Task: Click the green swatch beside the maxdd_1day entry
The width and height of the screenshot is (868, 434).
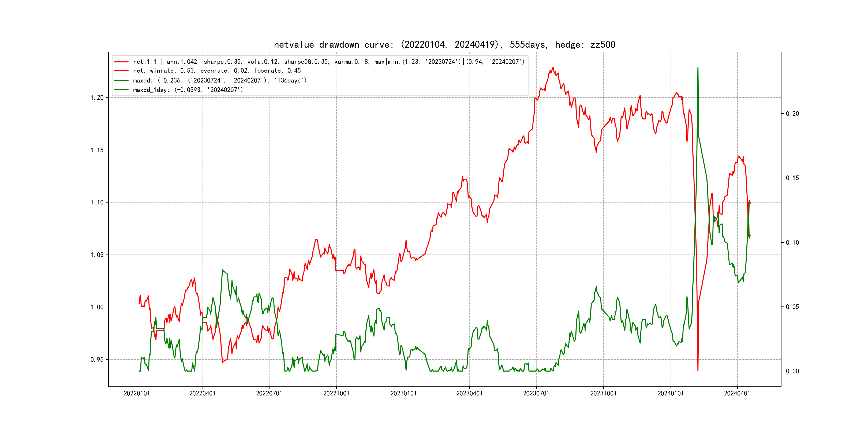Action: click(x=121, y=90)
